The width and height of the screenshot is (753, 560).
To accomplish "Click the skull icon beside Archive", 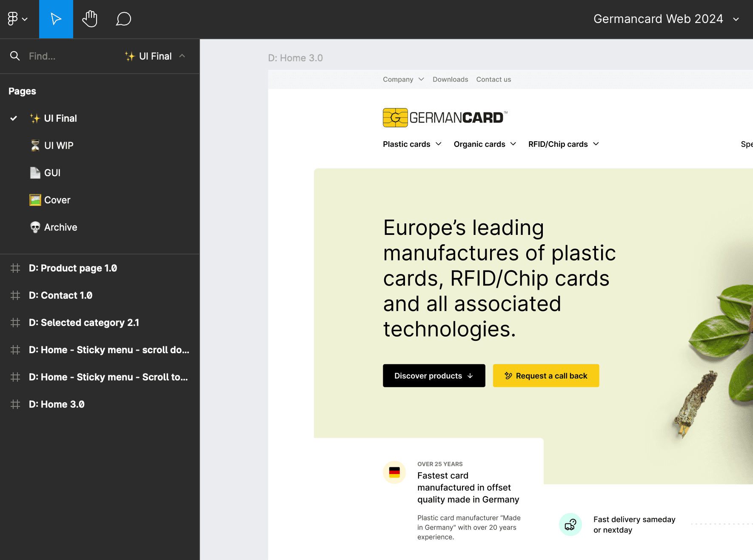I will click(34, 227).
